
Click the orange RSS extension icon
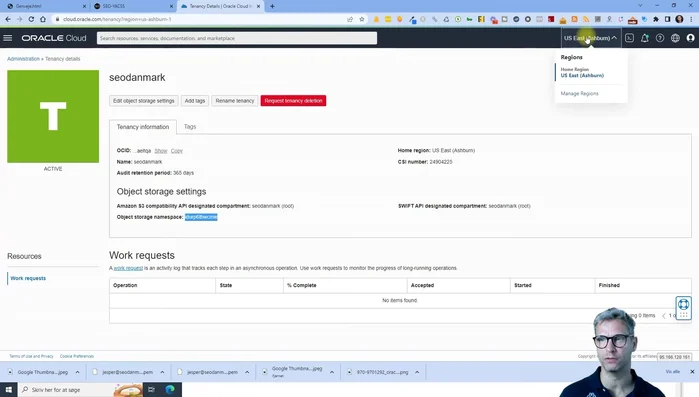coord(586,19)
